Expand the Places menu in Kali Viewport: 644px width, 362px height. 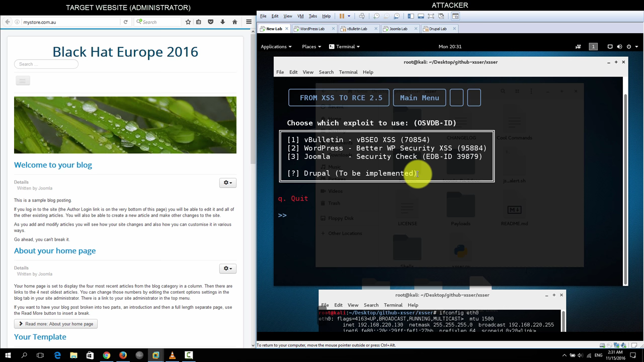click(x=311, y=46)
